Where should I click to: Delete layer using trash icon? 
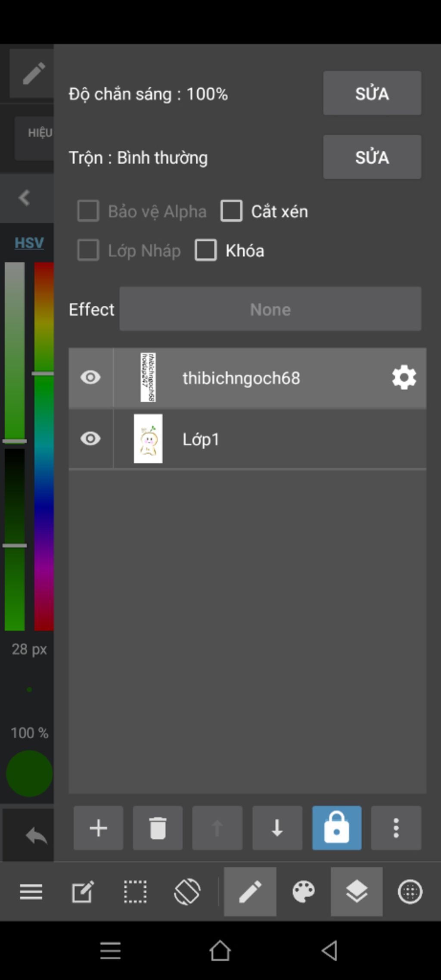click(158, 828)
